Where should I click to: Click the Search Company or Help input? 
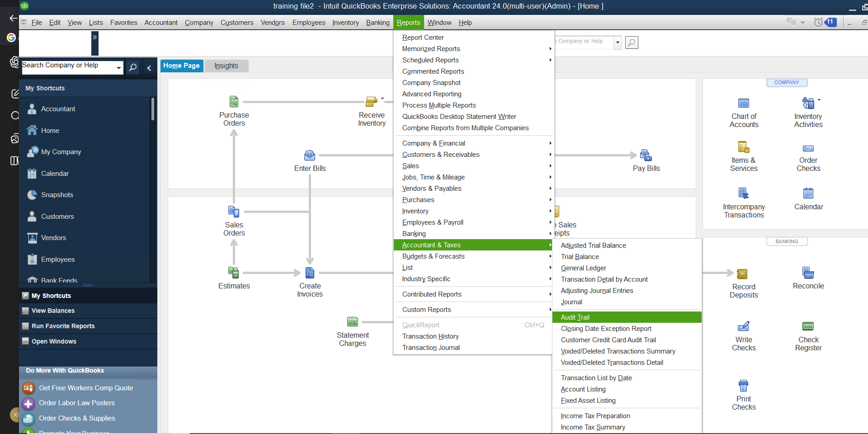[x=68, y=67]
